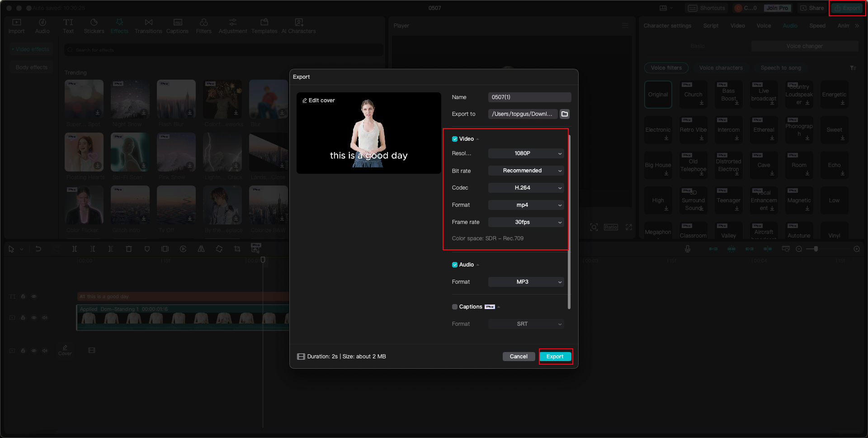Toggle the clip linkage timeline icon

(750, 249)
